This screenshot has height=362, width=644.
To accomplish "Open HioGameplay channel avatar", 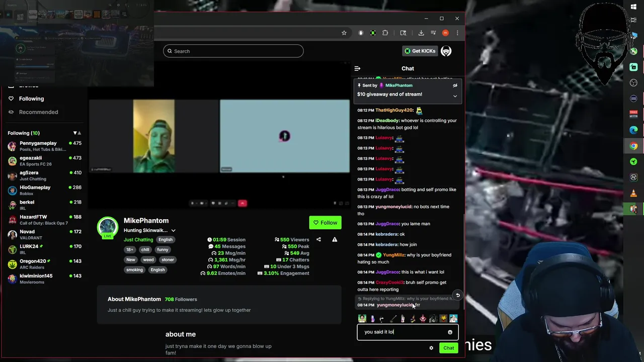I will [12, 191].
